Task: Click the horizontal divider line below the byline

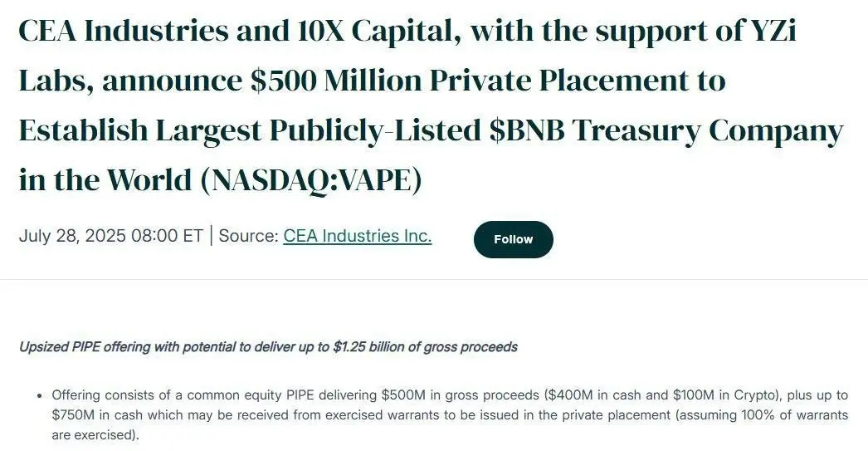Action: [434, 279]
